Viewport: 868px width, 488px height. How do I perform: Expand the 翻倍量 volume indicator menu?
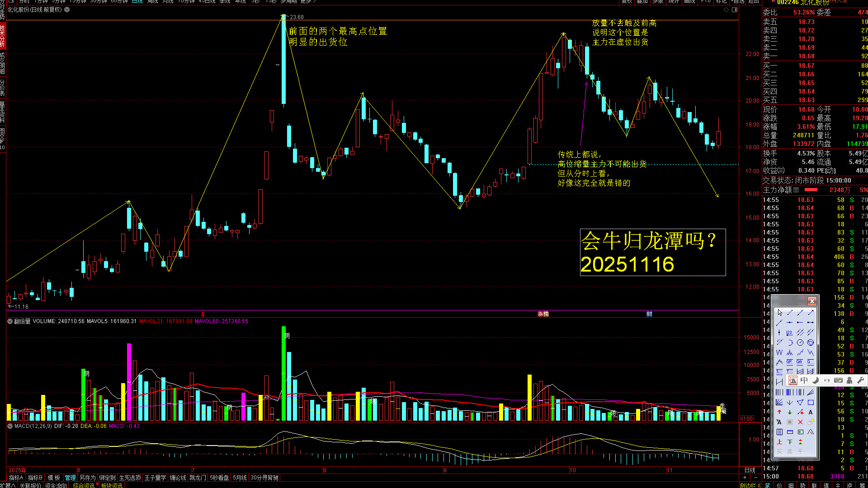pyautogui.click(x=9, y=321)
